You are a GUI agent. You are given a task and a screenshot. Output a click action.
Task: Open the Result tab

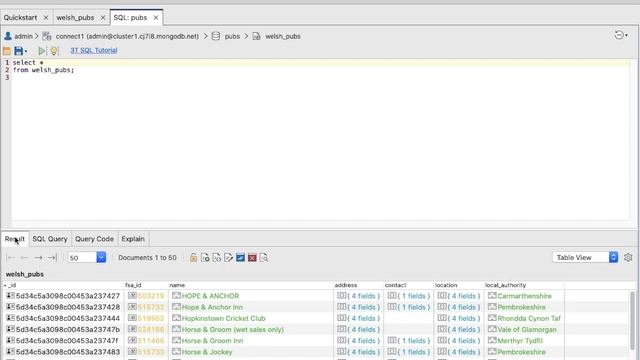15,239
